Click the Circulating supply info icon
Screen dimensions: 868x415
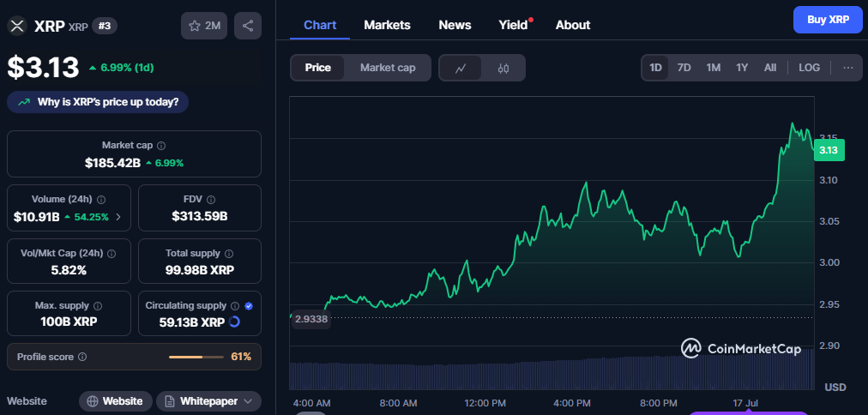[235, 305]
